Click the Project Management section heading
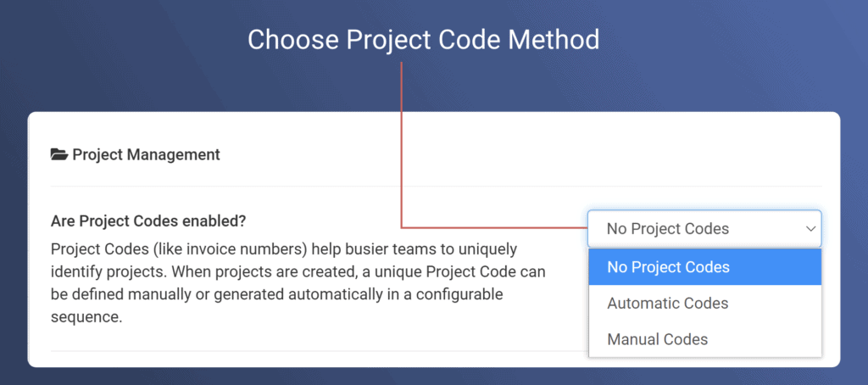Viewport: 868px width, 385px height. 146,154
